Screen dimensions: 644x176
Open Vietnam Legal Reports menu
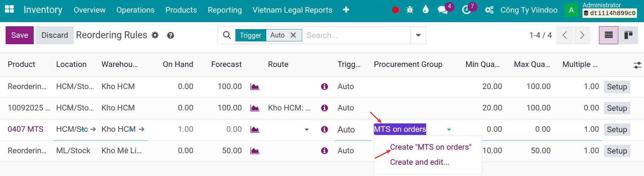292,10
